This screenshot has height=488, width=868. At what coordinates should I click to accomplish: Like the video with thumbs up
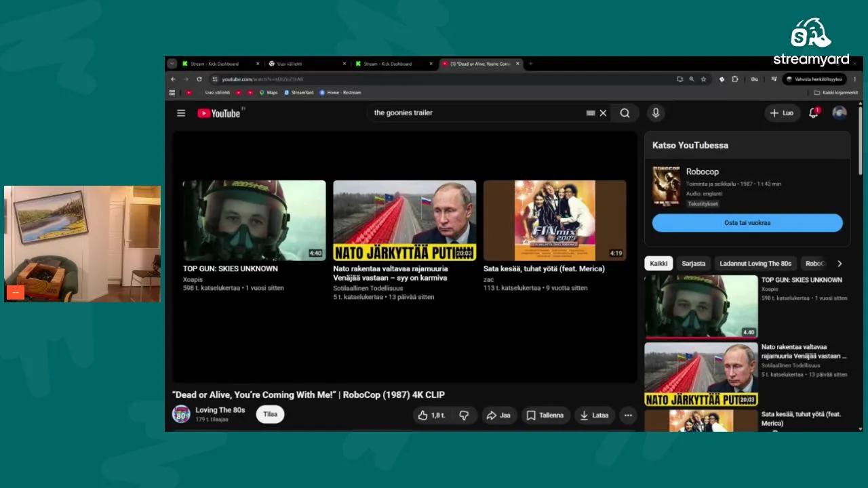tap(431, 415)
